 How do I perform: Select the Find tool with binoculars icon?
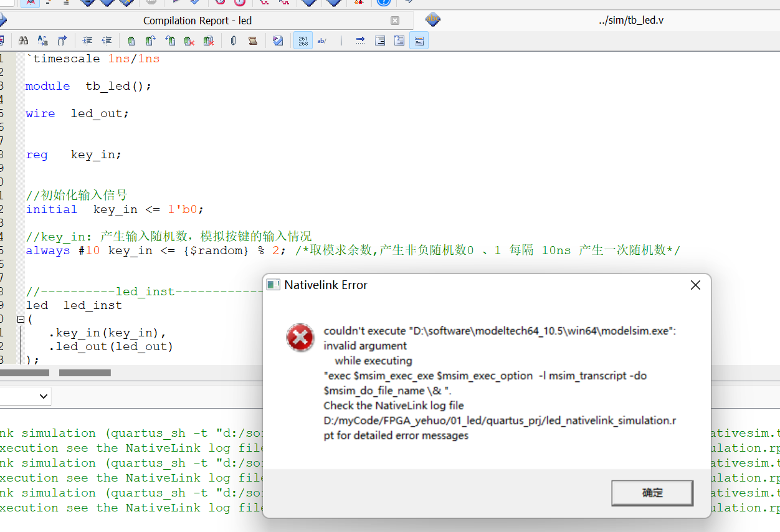pyautogui.click(x=23, y=40)
